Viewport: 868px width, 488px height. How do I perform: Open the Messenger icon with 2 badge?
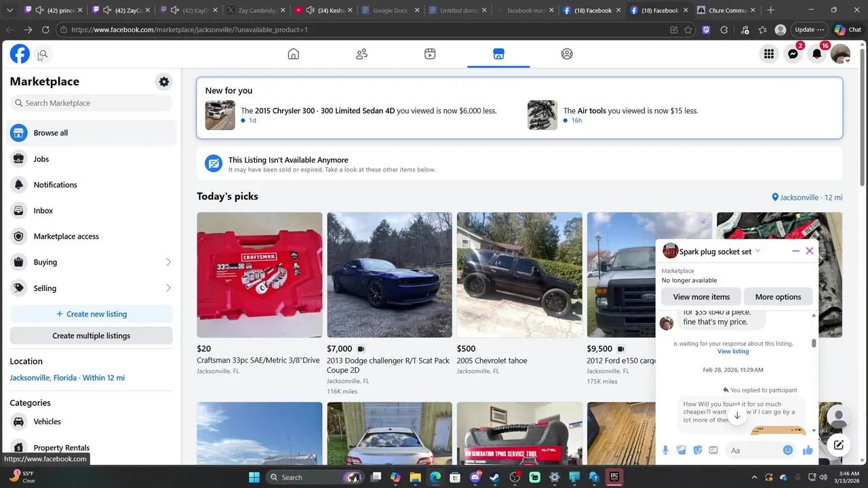click(x=793, y=54)
